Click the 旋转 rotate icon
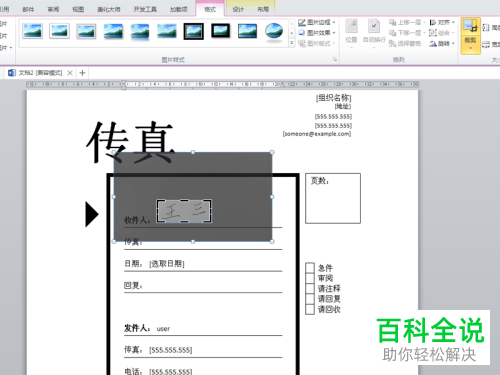This screenshot has width=500, height=375. click(433, 43)
